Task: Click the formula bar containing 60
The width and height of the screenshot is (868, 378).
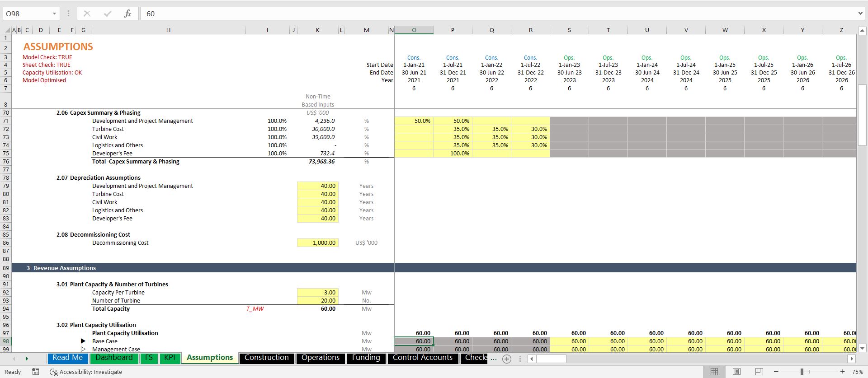Action: pyautogui.click(x=497, y=14)
